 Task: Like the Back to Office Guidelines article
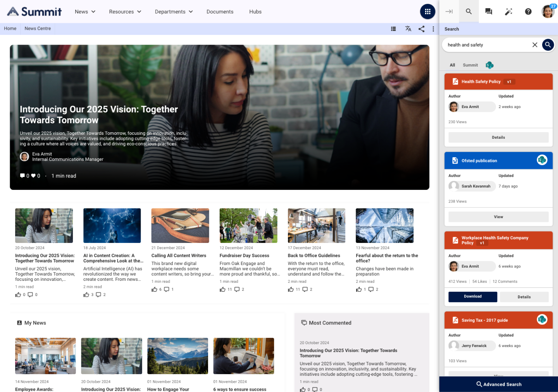click(x=291, y=289)
